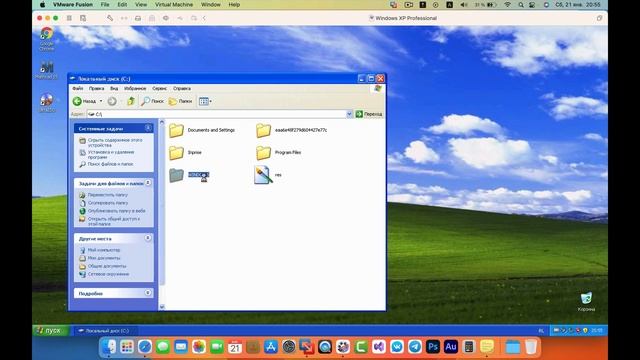Viewport: 640px width, 360px height.
Task: Open Messages from the Dock
Action: pyautogui.click(x=163, y=347)
